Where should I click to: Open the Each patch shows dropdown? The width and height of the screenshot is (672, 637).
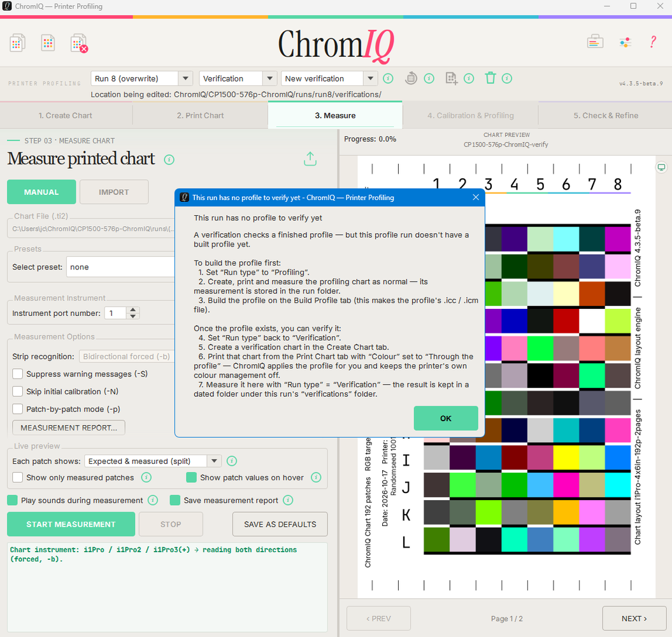[153, 461]
